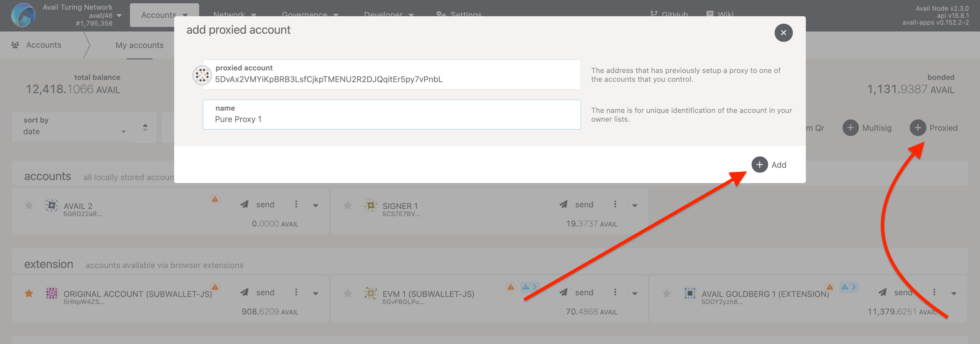Open the three-dot menu on AVAIL 2
The height and width of the screenshot is (344, 980).
296,204
